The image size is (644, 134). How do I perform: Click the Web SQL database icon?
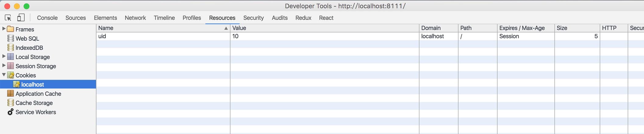pos(10,38)
